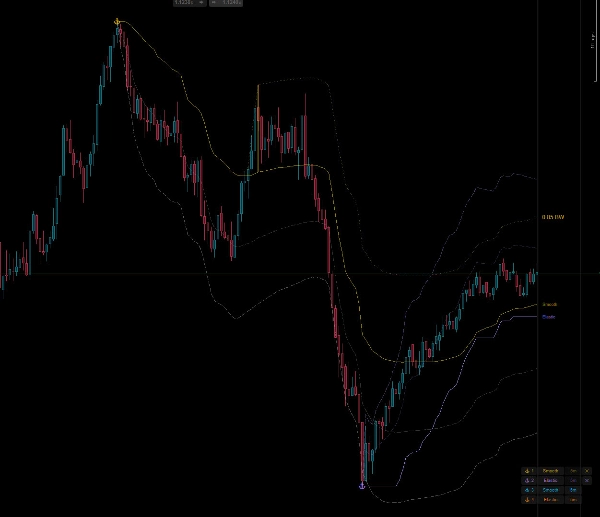This screenshot has height=517, width=600.
Task: Remove anchor 1 with its yellow X button
Action: click(x=587, y=471)
